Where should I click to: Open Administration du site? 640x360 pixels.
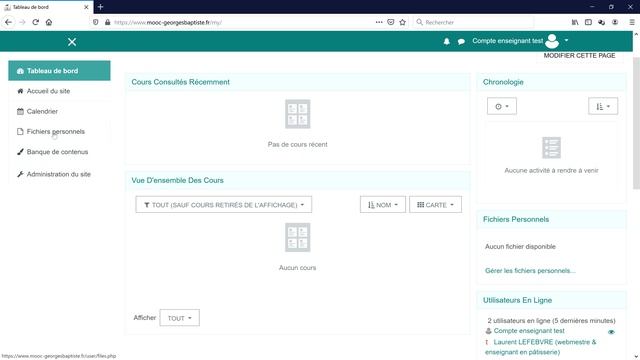pyautogui.click(x=59, y=174)
